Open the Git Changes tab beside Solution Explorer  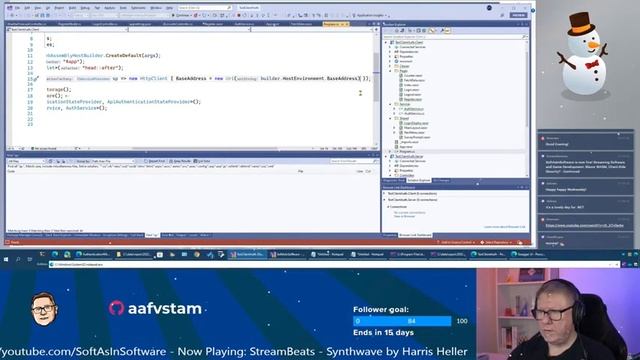(x=441, y=180)
